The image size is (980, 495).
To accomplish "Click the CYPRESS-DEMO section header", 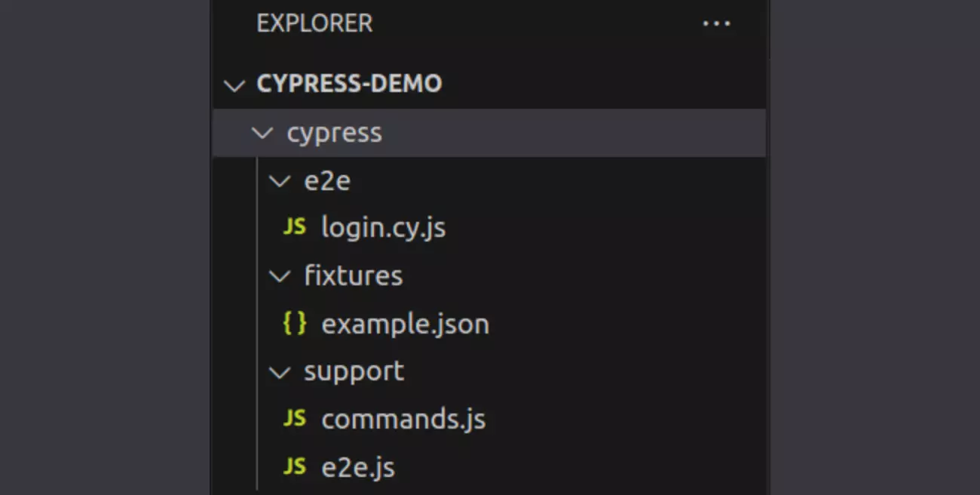I will [x=349, y=84].
